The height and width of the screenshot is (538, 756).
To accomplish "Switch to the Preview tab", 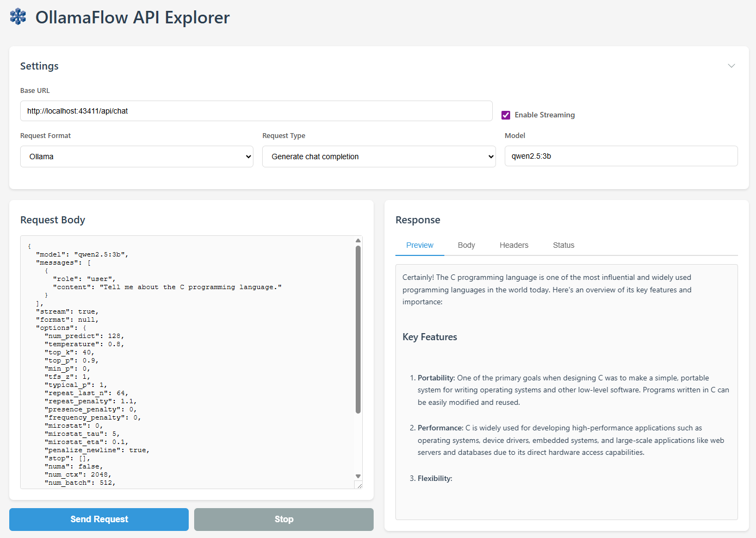I will point(419,245).
